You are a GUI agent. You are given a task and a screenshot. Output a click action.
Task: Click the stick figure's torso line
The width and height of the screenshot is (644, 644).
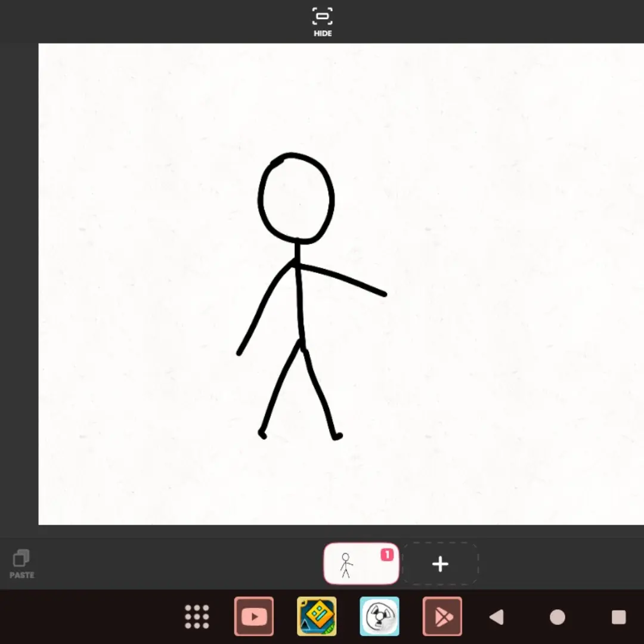point(300,302)
